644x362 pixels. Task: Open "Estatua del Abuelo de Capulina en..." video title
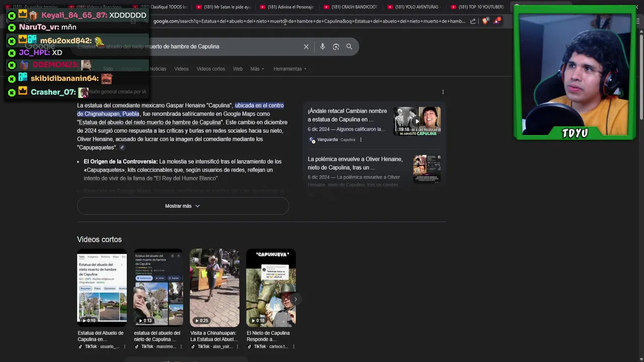click(101, 336)
